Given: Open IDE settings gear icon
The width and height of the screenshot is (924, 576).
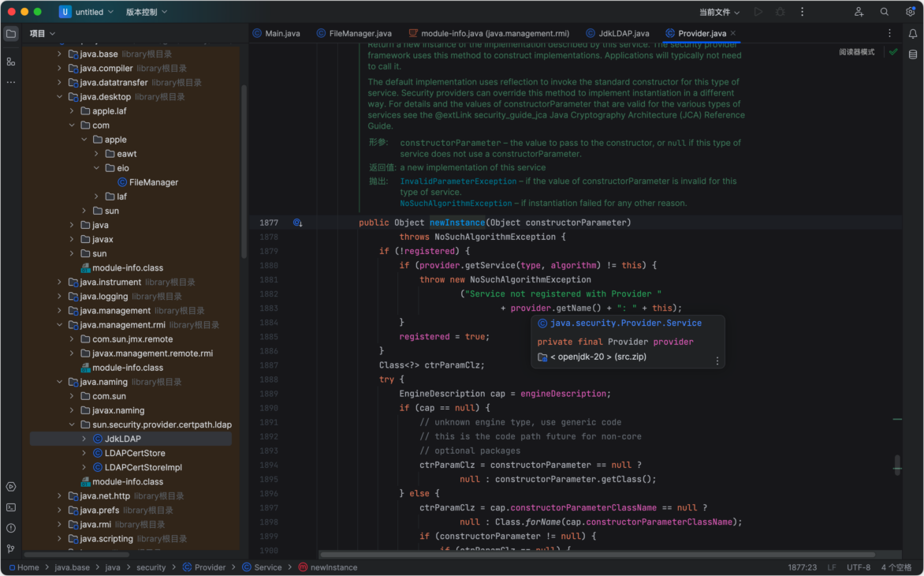Looking at the screenshot, I should (911, 12).
